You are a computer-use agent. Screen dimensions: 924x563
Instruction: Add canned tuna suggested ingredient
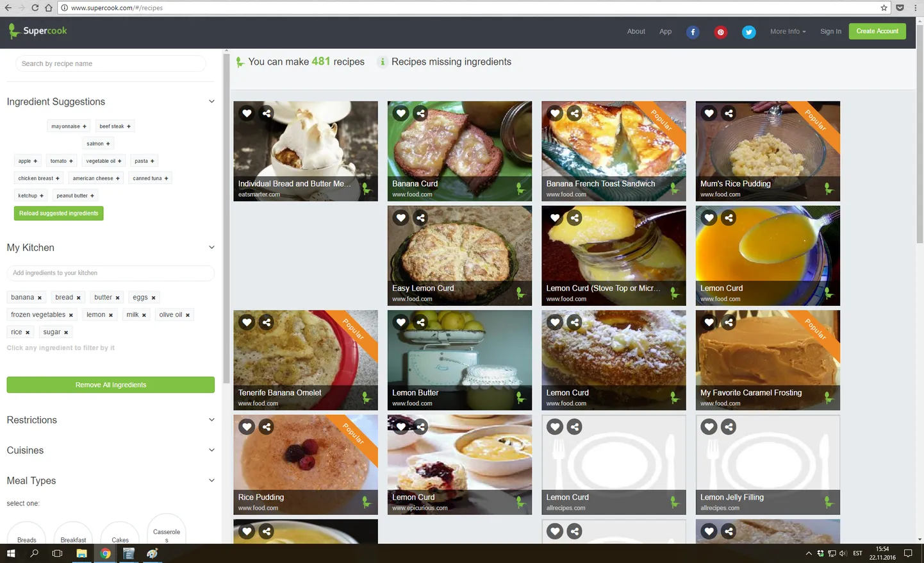[151, 178]
